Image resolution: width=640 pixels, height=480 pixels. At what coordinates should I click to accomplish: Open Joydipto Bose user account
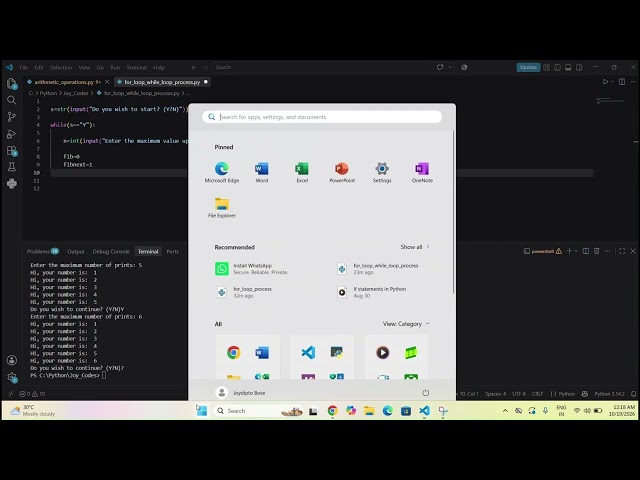tap(241, 393)
